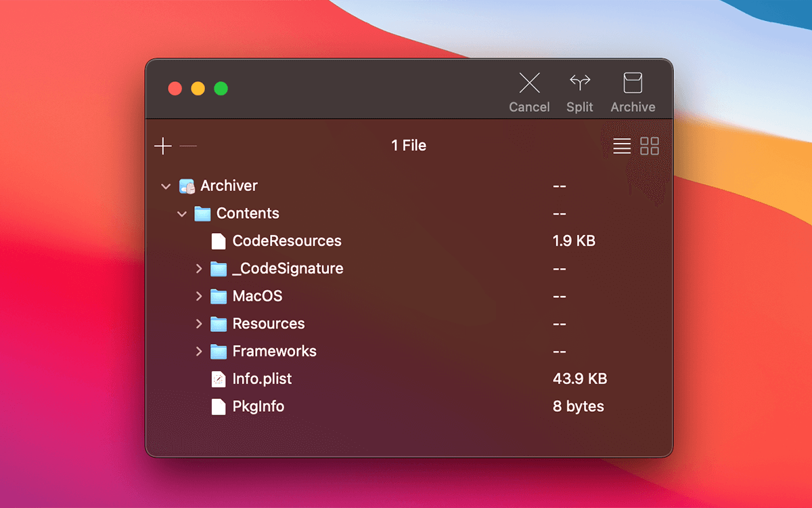Collapse the Archiver tree item
The height and width of the screenshot is (508, 812).
point(166,186)
